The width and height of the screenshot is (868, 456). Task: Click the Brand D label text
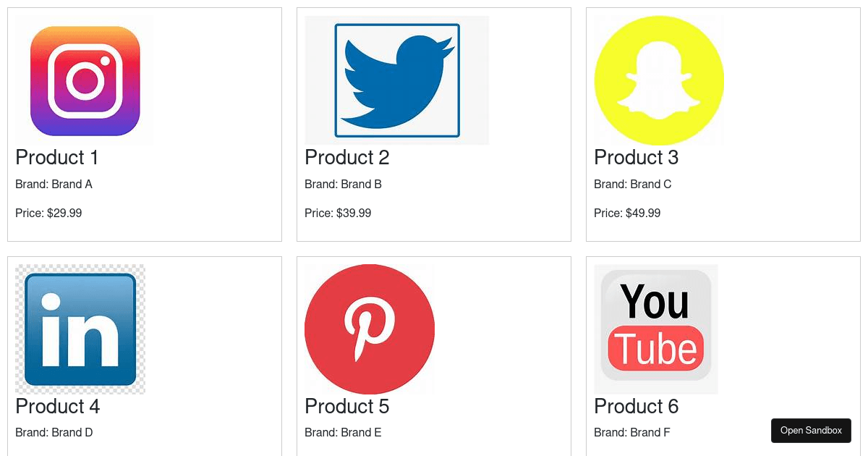click(x=54, y=432)
